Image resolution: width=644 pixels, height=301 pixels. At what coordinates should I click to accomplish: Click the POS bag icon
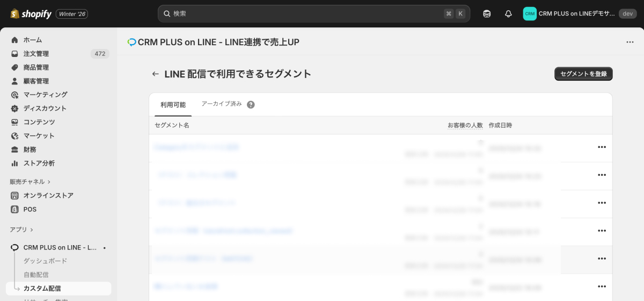coord(14,209)
